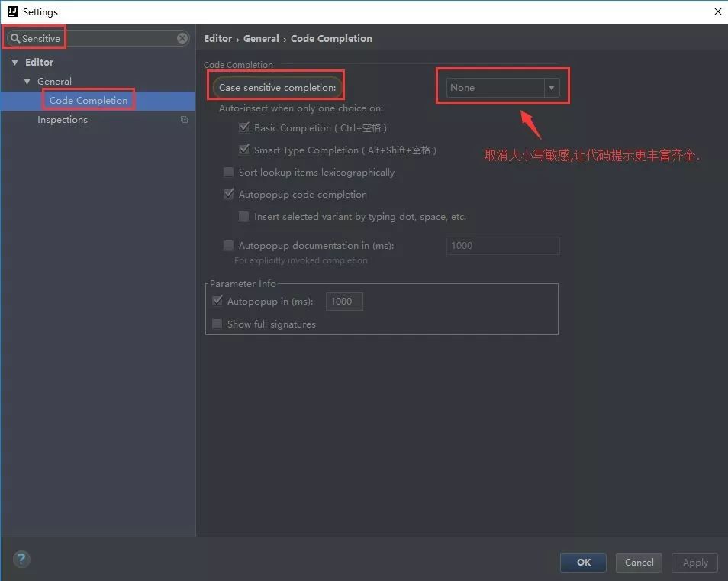Open the None case sensitivity dropdown

coord(551,87)
